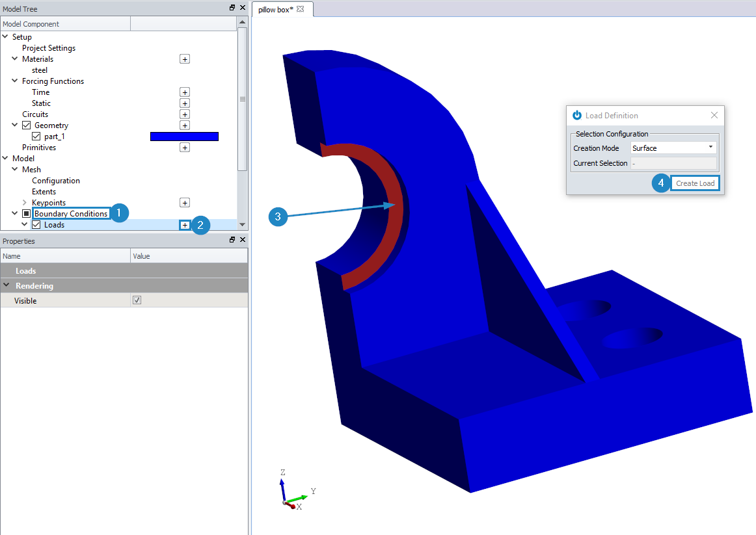Click the plus icon in Geometry row
756x535 pixels.
point(185,125)
